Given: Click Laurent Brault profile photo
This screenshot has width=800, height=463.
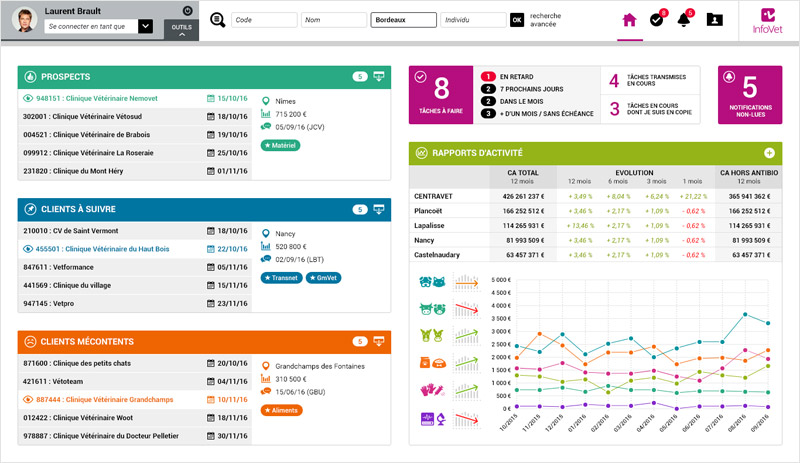Looking at the screenshot, I should (x=24, y=20).
